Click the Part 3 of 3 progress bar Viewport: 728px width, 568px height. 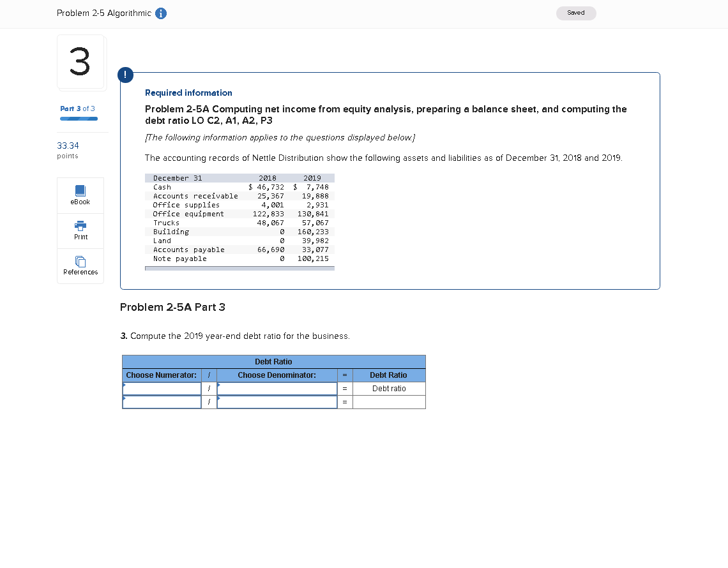[x=79, y=119]
